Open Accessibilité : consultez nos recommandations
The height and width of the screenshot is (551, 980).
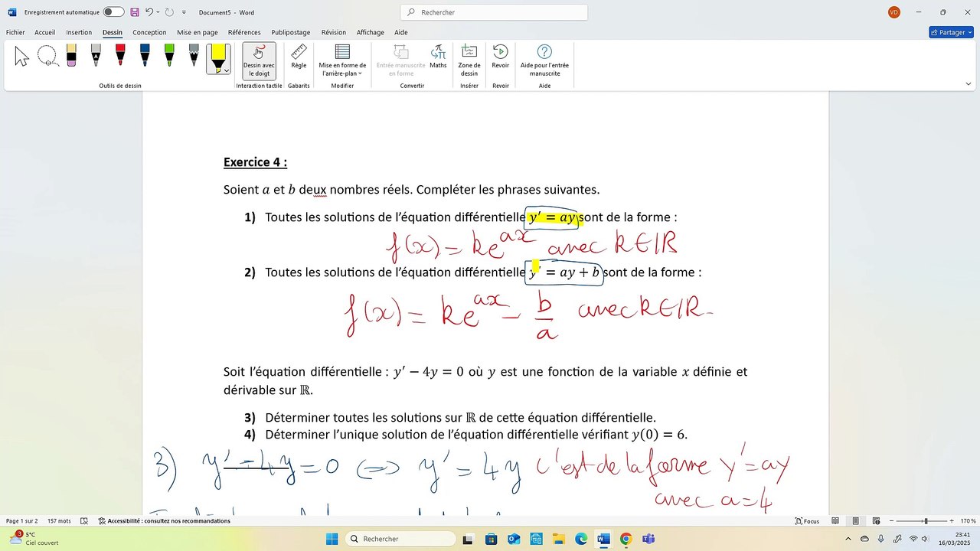click(x=164, y=521)
